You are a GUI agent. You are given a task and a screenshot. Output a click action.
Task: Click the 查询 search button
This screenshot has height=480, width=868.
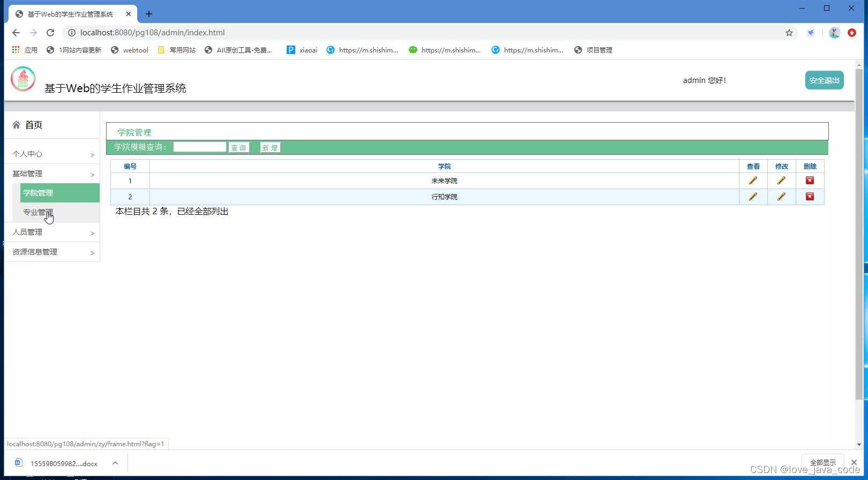point(239,148)
